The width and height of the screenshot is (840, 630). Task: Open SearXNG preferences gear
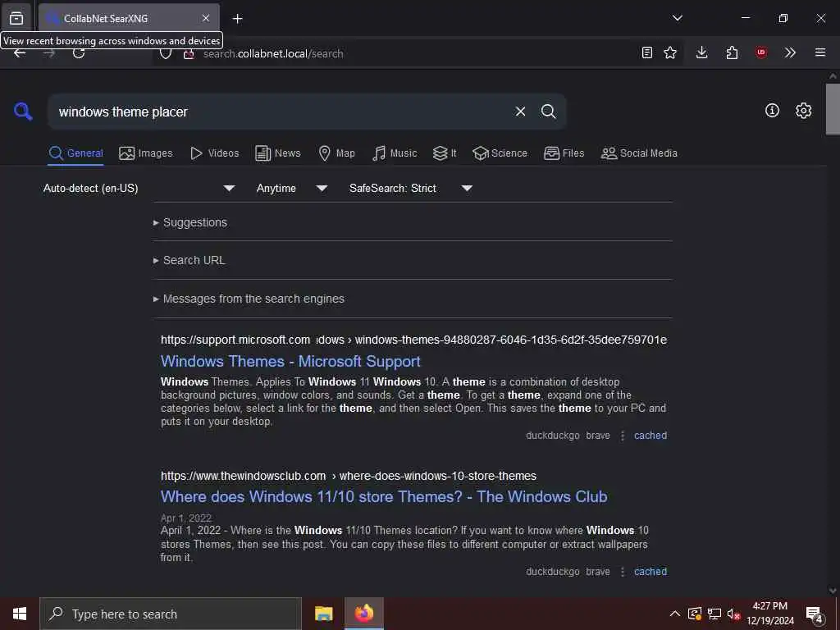click(803, 111)
